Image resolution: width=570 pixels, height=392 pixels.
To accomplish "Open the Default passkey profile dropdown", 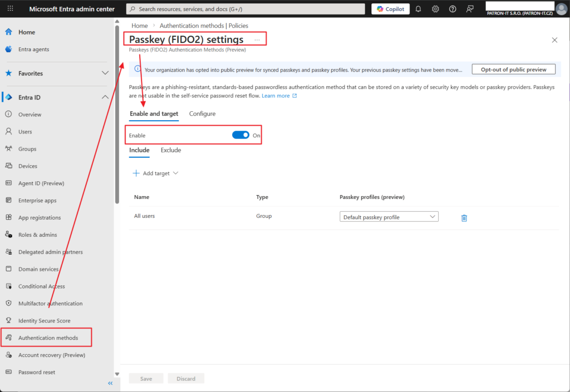I will tap(389, 217).
